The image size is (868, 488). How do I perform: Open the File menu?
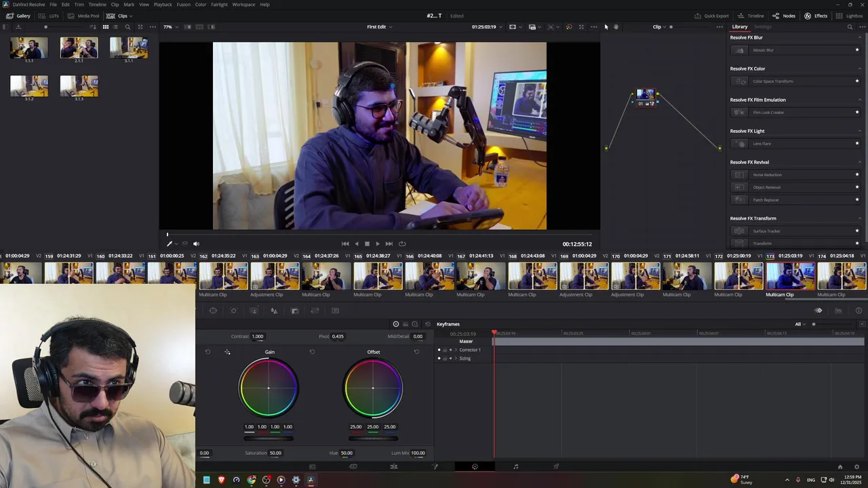[53, 4]
